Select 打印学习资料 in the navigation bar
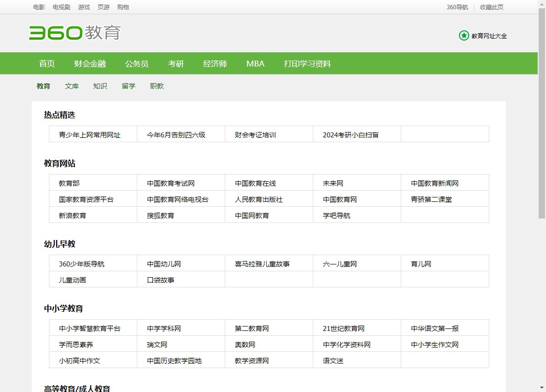 pyautogui.click(x=307, y=64)
